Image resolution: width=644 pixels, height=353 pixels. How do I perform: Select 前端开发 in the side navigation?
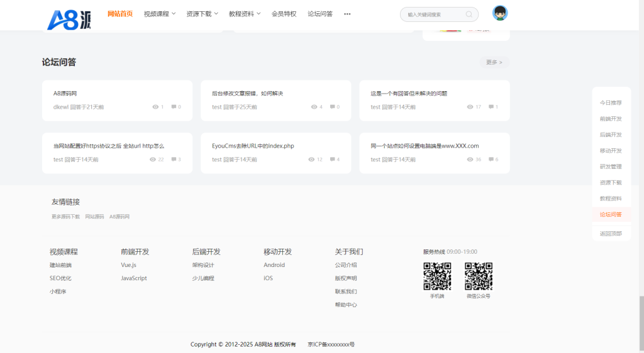(611, 119)
